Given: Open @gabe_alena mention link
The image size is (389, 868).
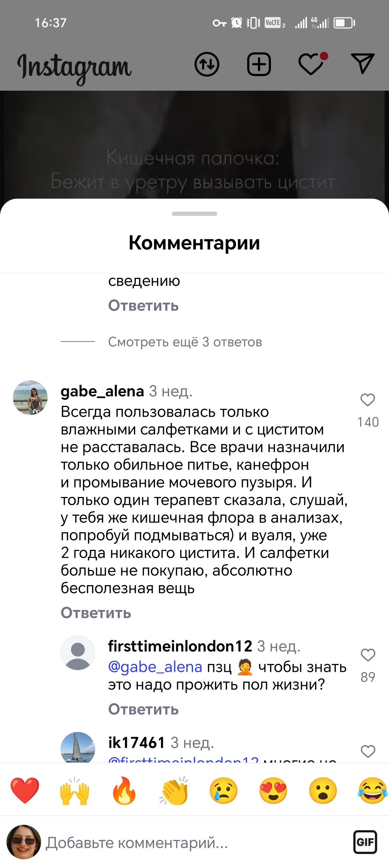Looking at the screenshot, I should 155,667.
